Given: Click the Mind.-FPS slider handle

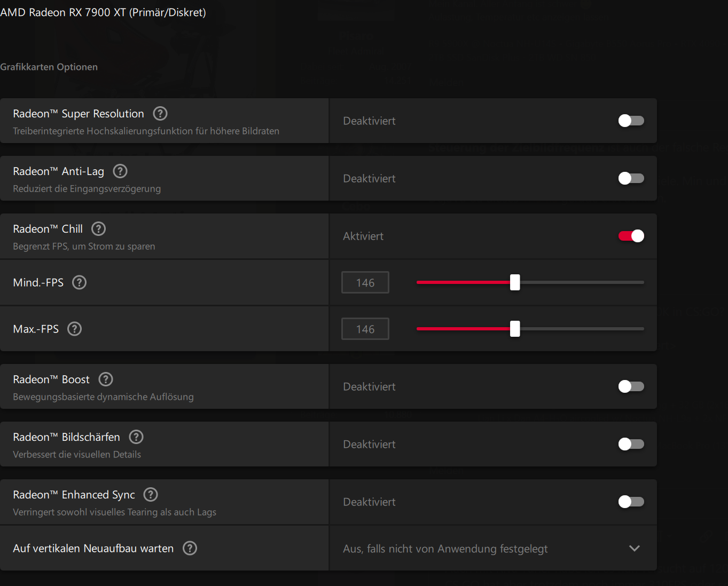Looking at the screenshot, I should (515, 282).
